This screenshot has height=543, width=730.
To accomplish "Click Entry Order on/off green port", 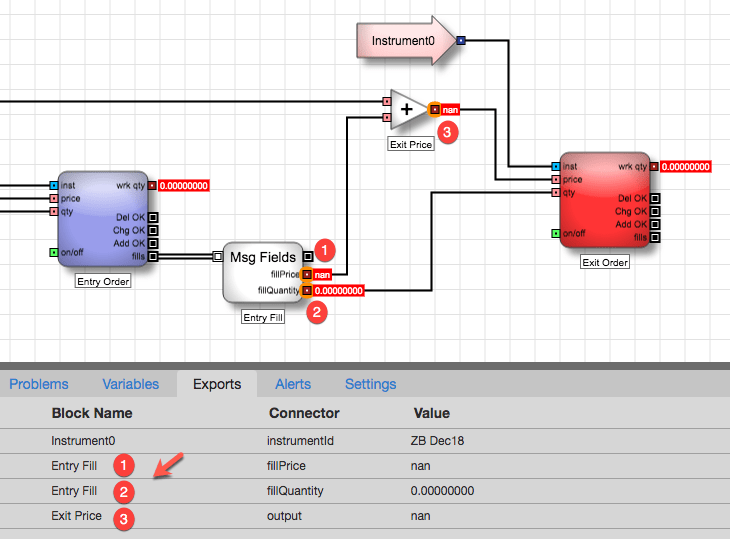I will tap(54, 252).
